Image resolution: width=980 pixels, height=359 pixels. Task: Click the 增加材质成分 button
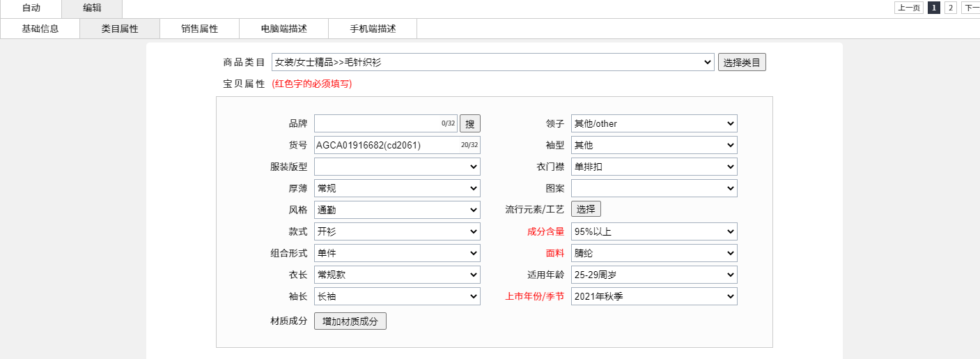[x=350, y=321]
